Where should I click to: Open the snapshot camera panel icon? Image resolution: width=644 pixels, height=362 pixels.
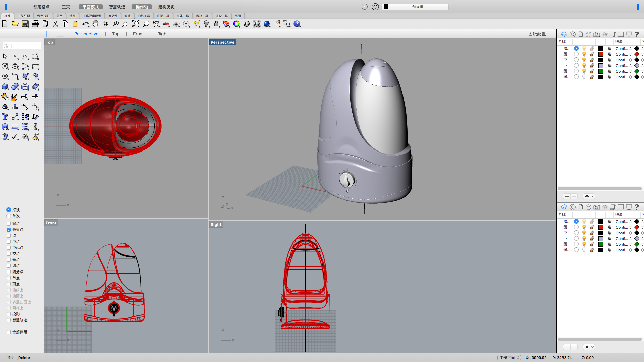tap(596, 34)
